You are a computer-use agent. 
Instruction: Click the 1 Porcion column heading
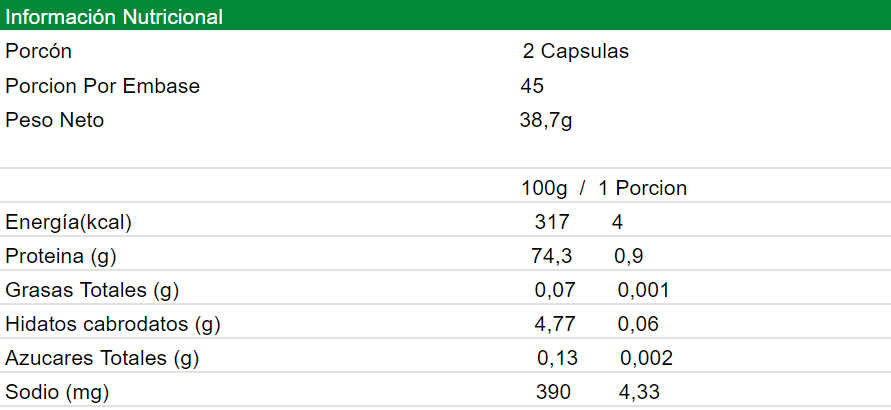click(x=642, y=188)
